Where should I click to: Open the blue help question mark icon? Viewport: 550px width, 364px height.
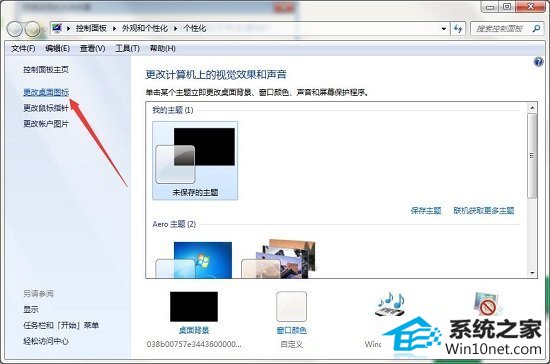click(x=538, y=62)
